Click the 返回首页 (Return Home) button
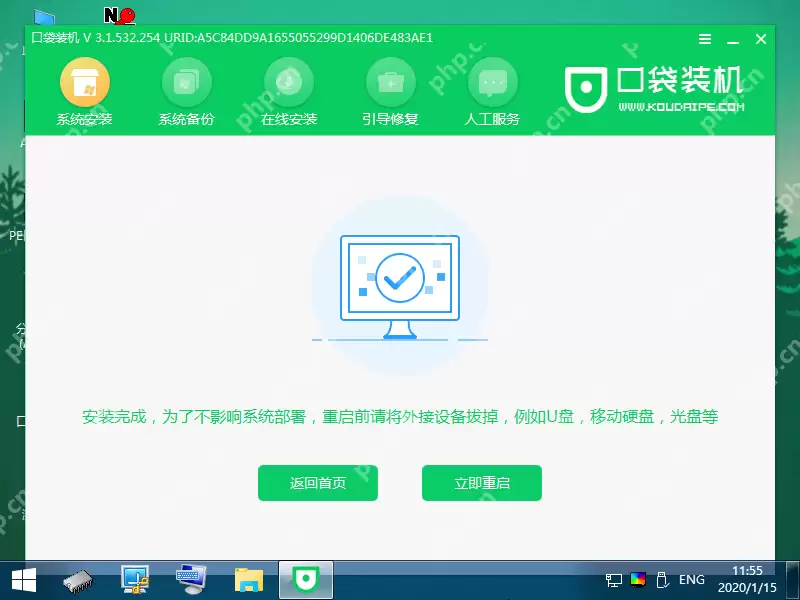Image resolution: width=800 pixels, height=600 pixels. pos(318,482)
